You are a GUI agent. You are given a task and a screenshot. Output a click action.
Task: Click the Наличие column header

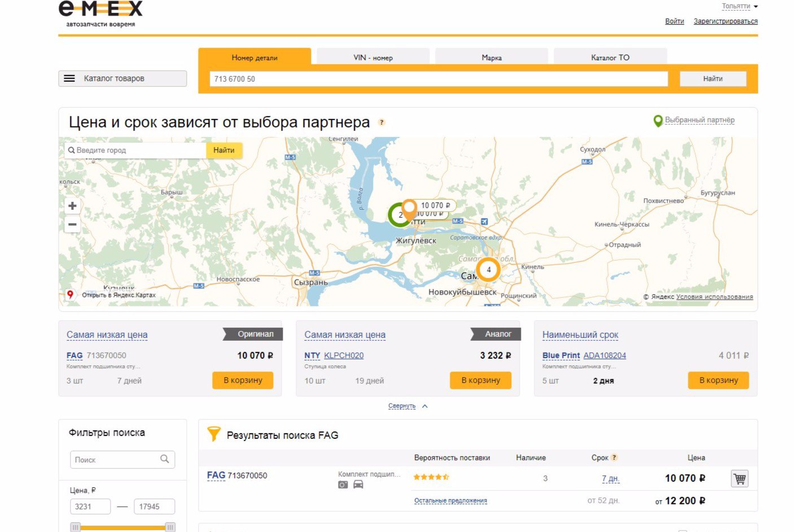coord(530,458)
